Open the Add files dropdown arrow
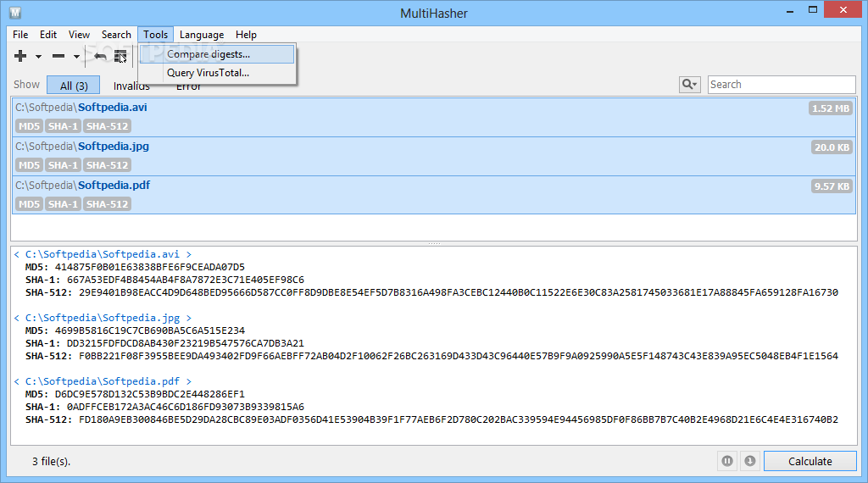868x483 pixels. [x=38, y=57]
